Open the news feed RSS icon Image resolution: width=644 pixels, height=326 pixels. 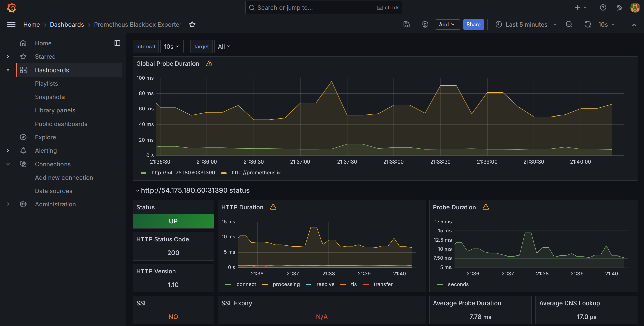[x=619, y=8]
